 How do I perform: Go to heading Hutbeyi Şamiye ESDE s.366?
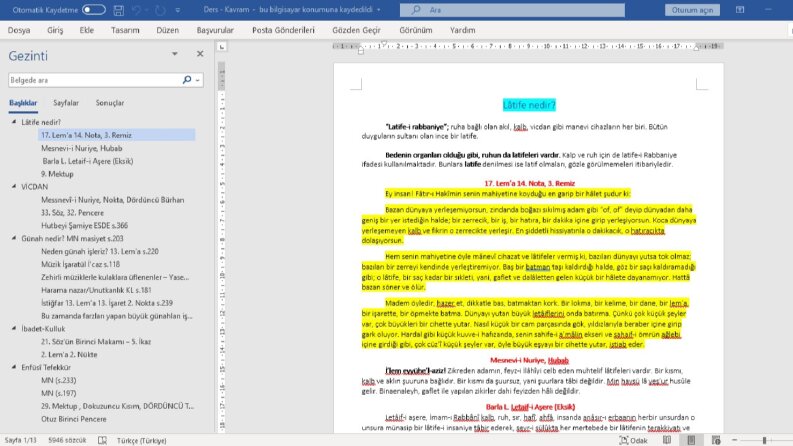coord(84,226)
